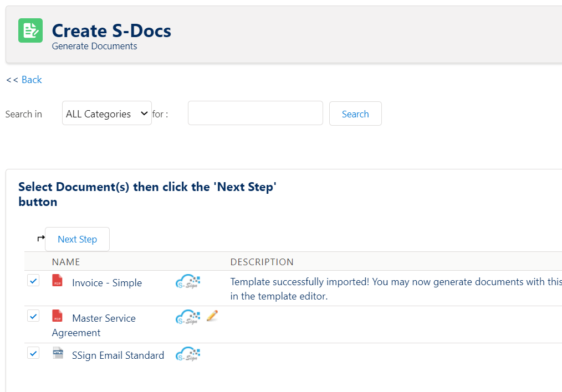The image size is (562, 392).
Task: Click the 'Select Document(s) then click' heading
Action: click(147, 194)
